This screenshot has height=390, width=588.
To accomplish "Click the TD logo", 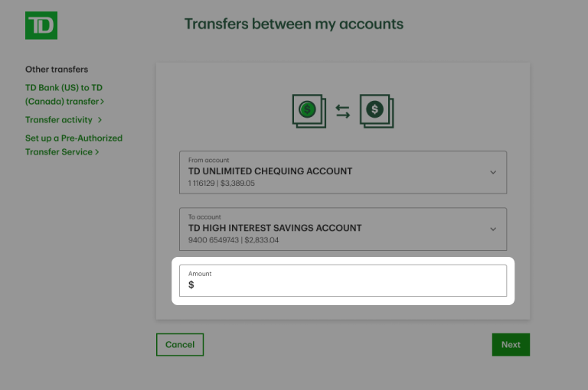I will [41, 25].
